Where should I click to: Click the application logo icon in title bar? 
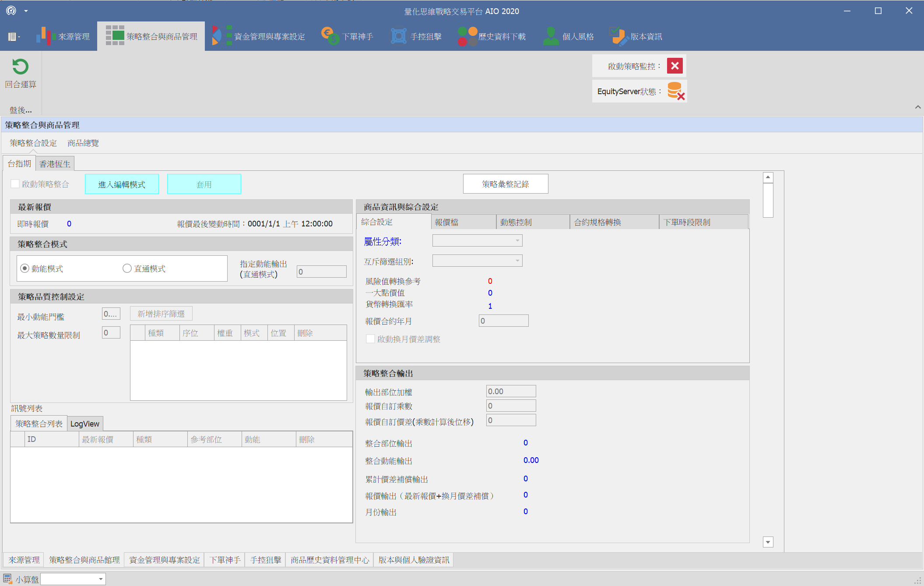click(11, 11)
